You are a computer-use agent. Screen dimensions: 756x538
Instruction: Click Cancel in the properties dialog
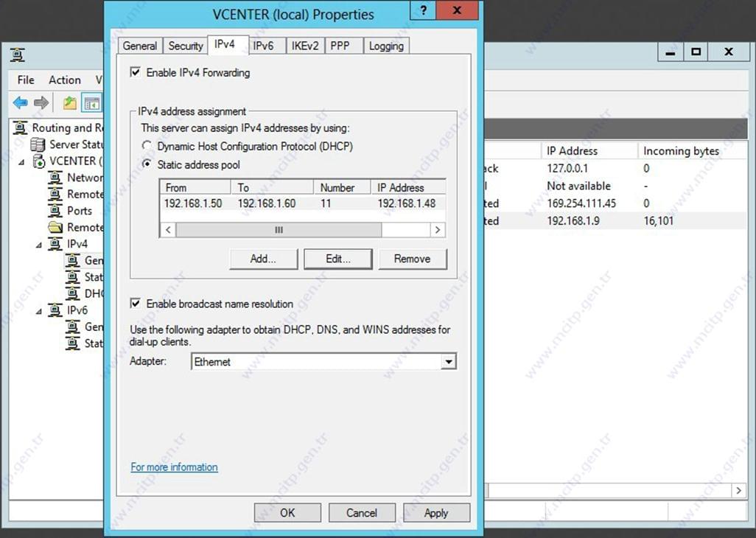362,512
